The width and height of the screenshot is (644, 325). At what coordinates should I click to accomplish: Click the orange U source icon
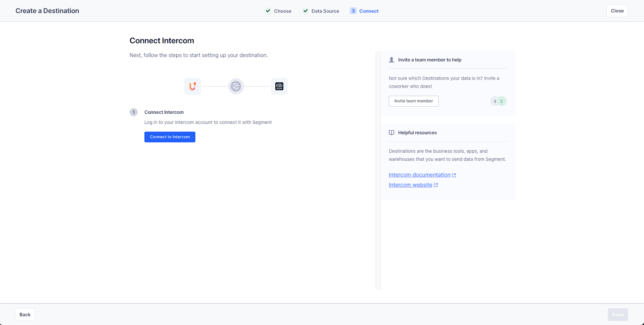coord(193,86)
